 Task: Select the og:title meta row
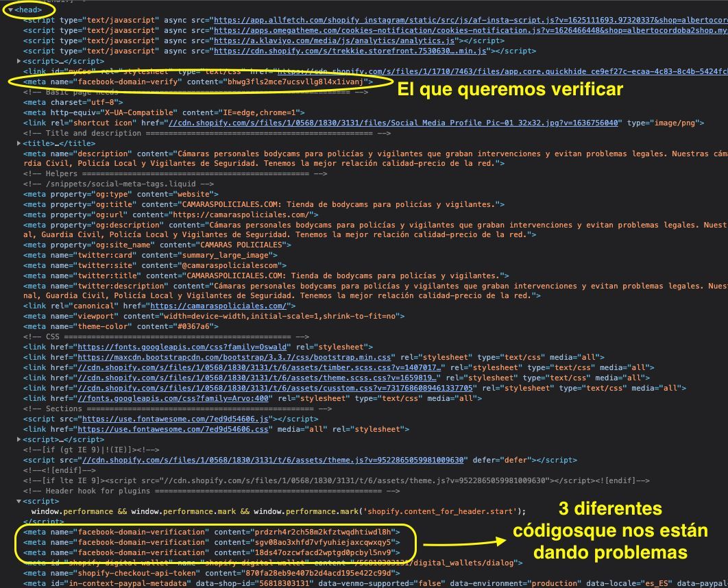264,204
